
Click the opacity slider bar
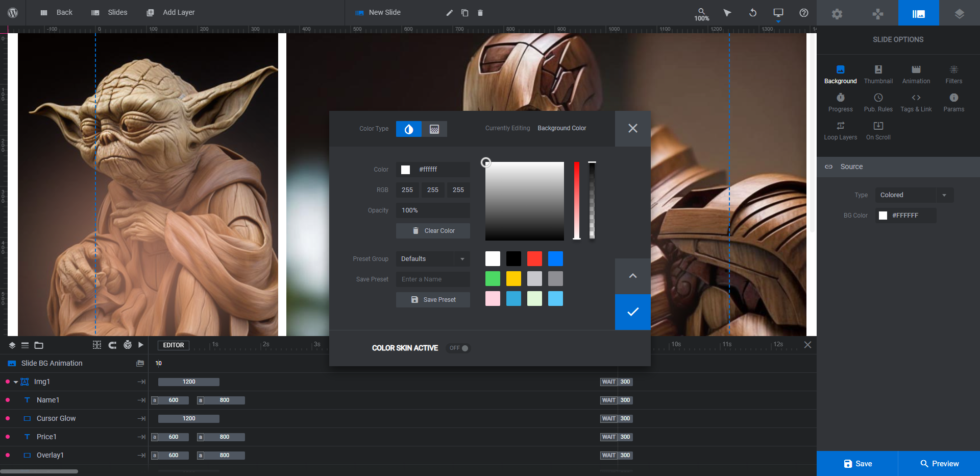(x=592, y=201)
